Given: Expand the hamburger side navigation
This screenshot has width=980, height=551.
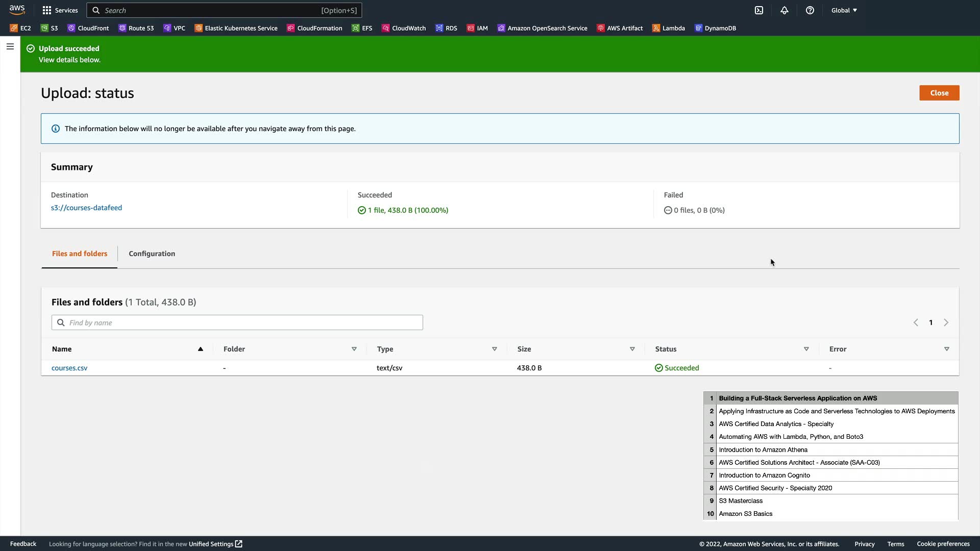Looking at the screenshot, I should tap(10, 46).
